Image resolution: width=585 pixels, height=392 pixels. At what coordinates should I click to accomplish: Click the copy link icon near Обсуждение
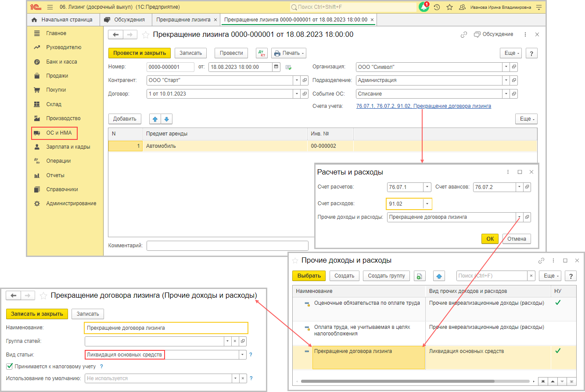coord(463,35)
